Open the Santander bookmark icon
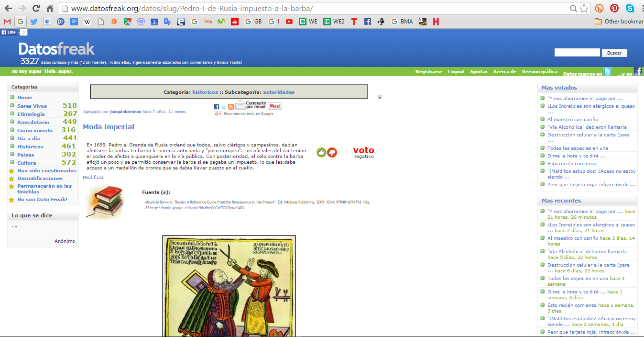The image size is (644, 337). (235, 22)
